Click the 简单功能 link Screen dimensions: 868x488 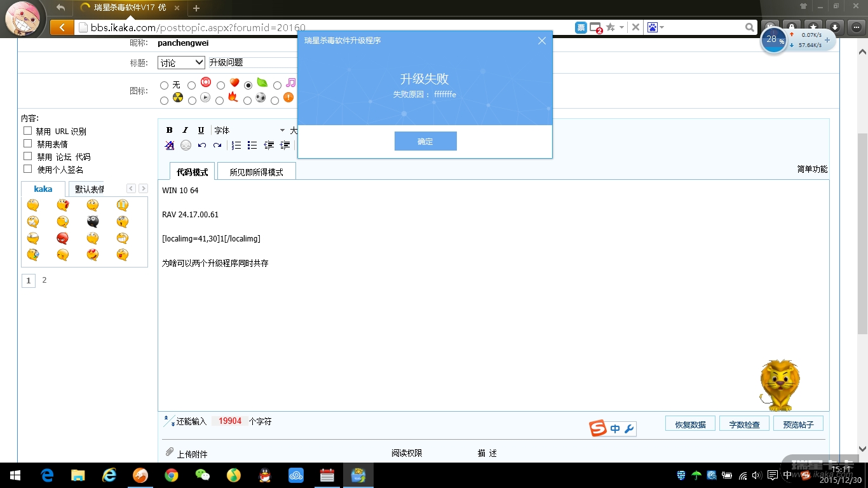812,169
